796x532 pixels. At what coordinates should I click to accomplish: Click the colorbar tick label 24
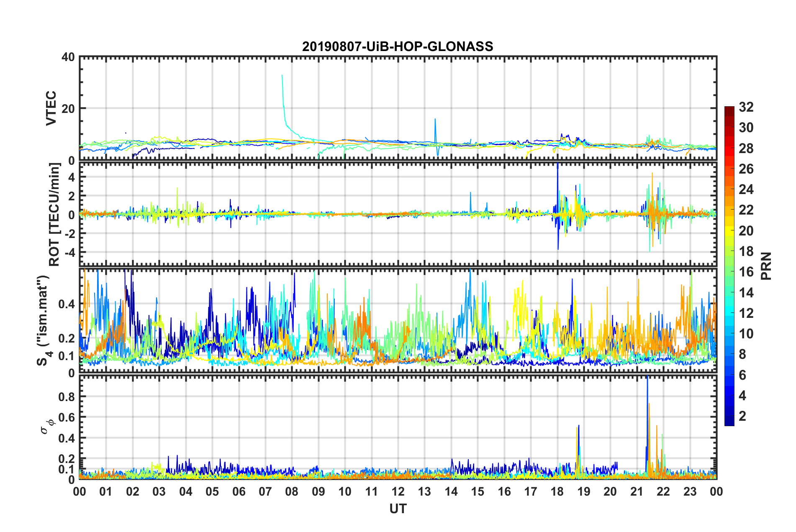(746, 189)
